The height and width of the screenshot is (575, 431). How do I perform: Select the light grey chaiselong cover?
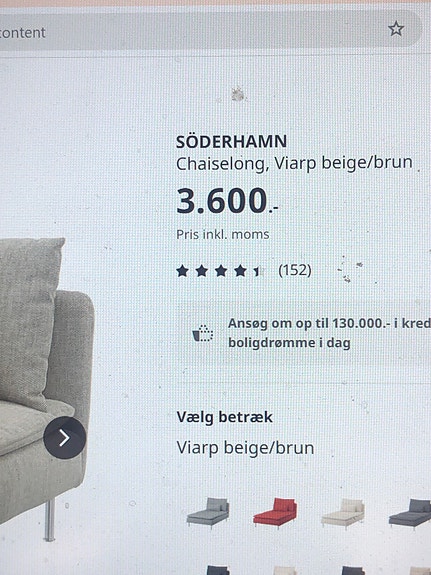point(208,512)
